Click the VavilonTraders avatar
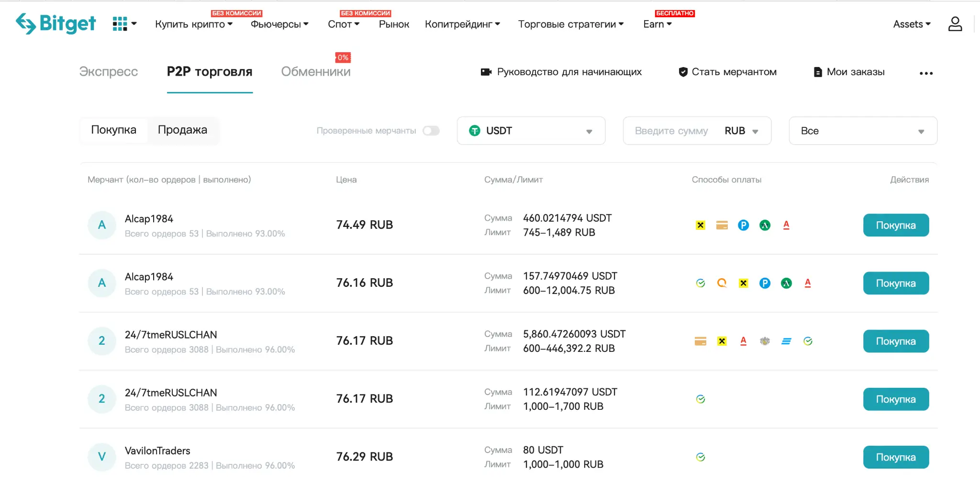 102,457
